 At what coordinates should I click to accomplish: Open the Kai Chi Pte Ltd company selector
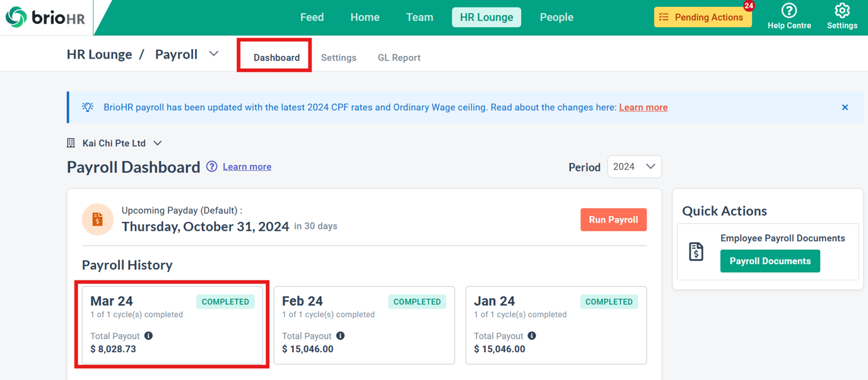114,143
